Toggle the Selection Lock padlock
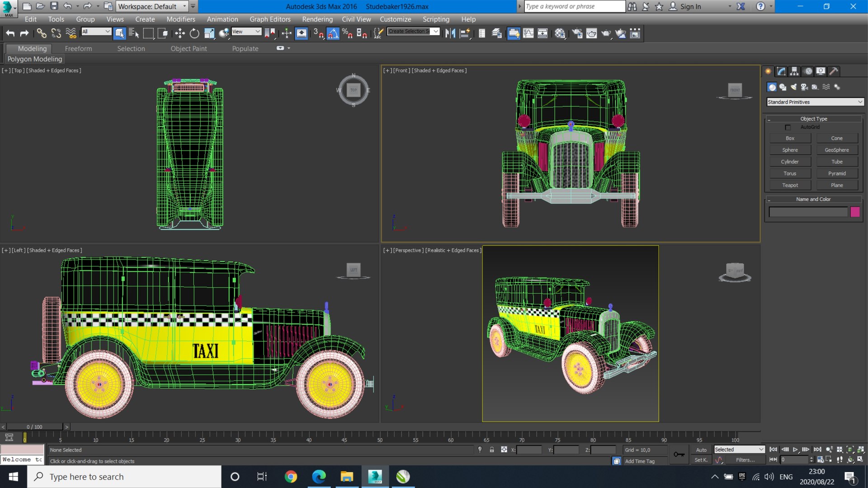The width and height of the screenshot is (868, 488). [x=492, y=450]
